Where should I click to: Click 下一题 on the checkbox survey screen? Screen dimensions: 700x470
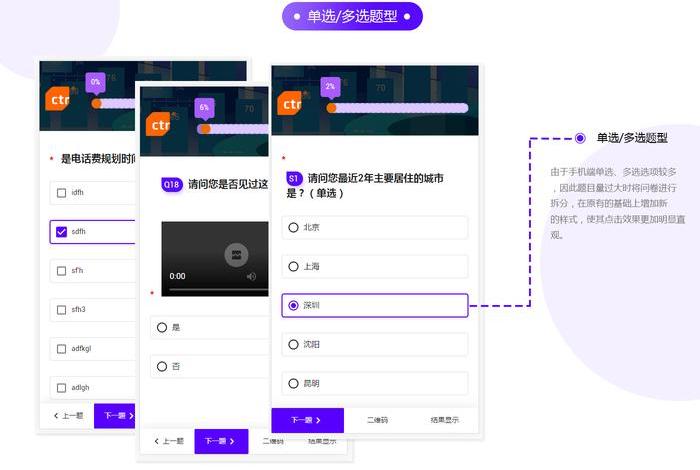click(x=115, y=416)
